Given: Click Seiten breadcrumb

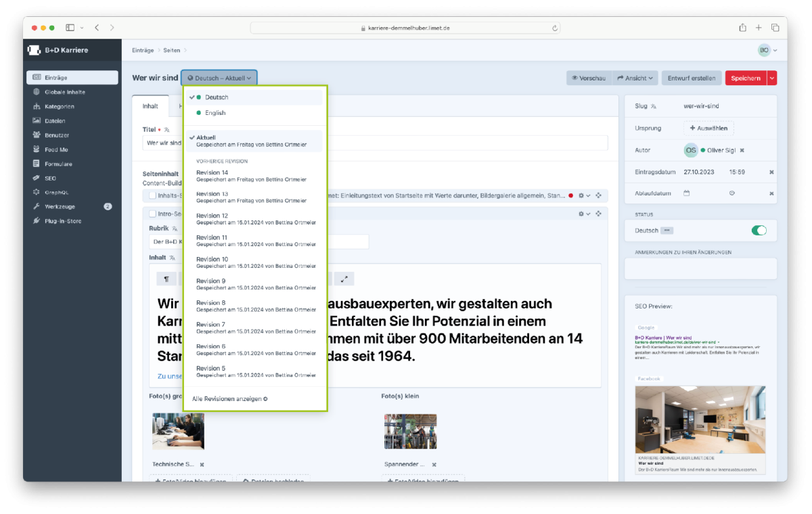Looking at the screenshot, I should coord(171,50).
